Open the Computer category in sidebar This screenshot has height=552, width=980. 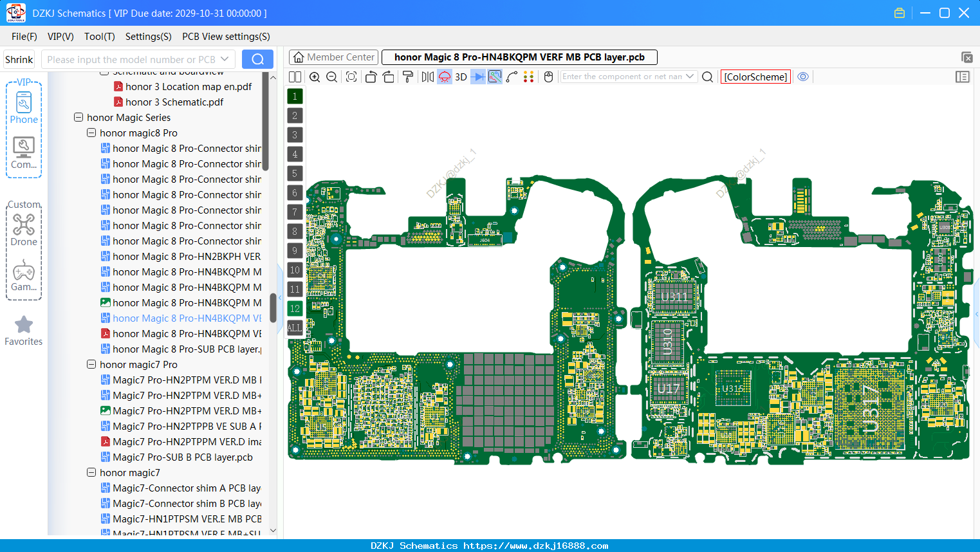[24, 153]
